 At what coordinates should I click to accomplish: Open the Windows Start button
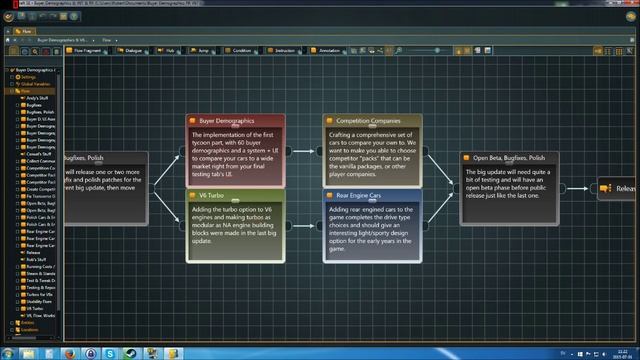[x=7, y=353]
